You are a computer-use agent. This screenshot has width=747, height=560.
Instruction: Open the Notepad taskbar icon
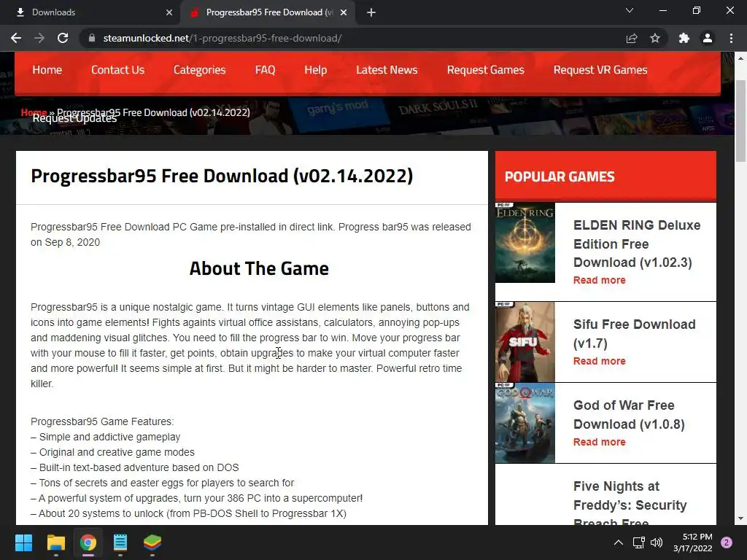pyautogui.click(x=120, y=542)
